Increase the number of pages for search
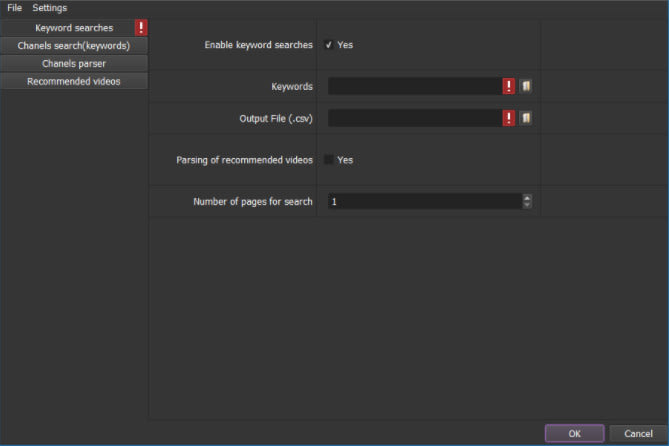 tap(527, 198)
